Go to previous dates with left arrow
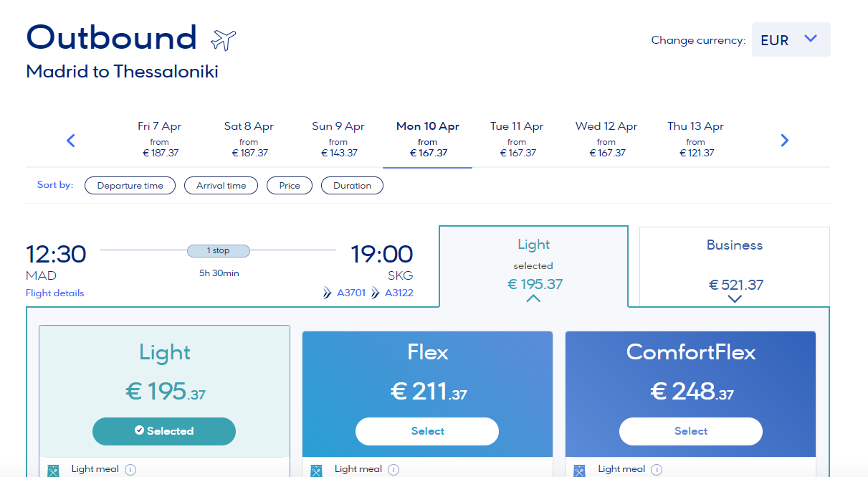The width and height of the screenshot is (868, 477). [70, 141]
